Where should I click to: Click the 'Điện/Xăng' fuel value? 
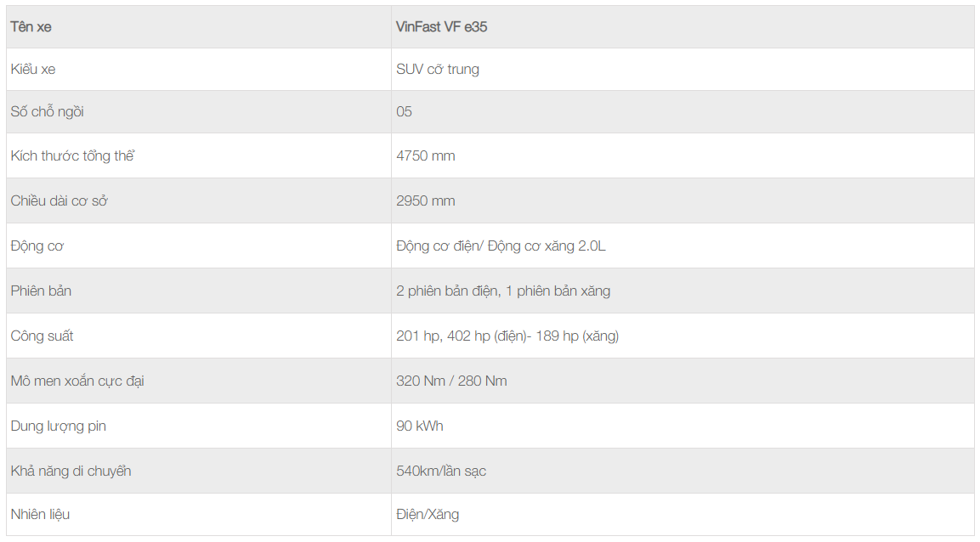click(428, 515)
